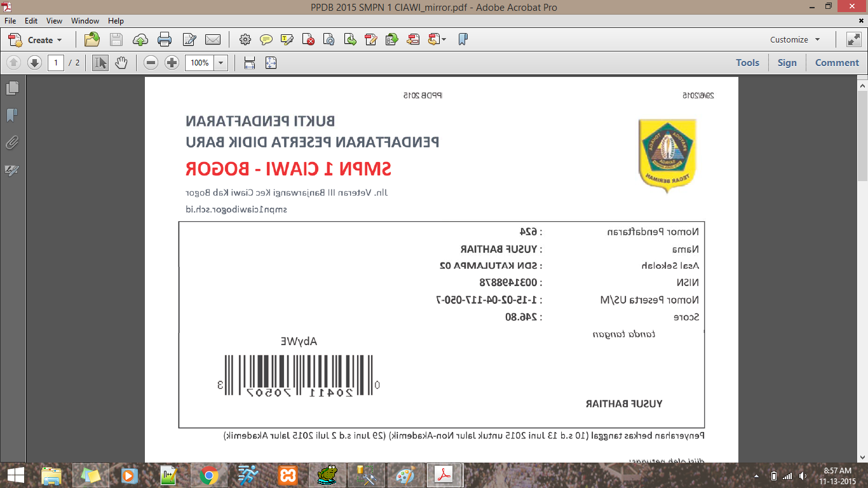Click the export form icon with green arrow

[x=392, y=39]
